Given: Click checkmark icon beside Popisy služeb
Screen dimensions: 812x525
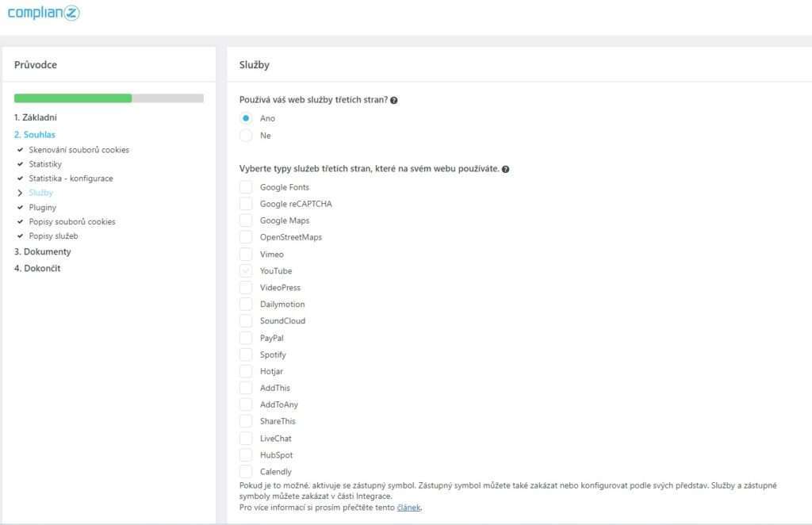Looking at the screenshot, I should (20, 236).
